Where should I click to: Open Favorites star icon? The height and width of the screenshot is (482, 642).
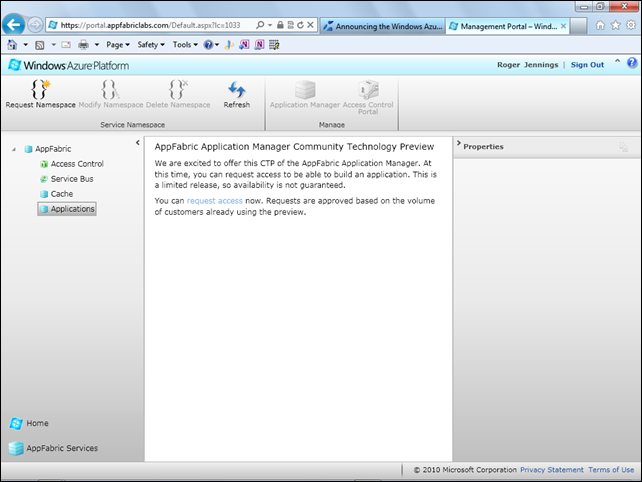[615, 25]
